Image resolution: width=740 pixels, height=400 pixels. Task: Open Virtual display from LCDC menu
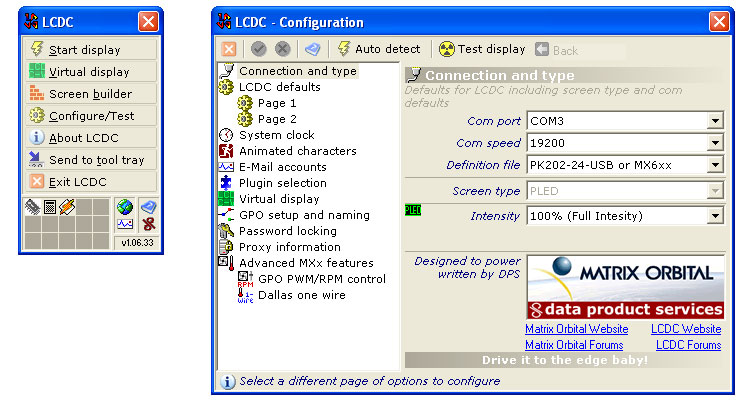pyautogui.click(x=90, y=72)
